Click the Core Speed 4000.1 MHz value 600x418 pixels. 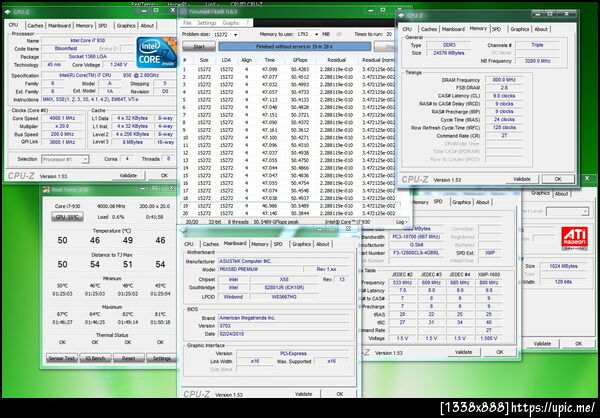click(x=63, y=118)
